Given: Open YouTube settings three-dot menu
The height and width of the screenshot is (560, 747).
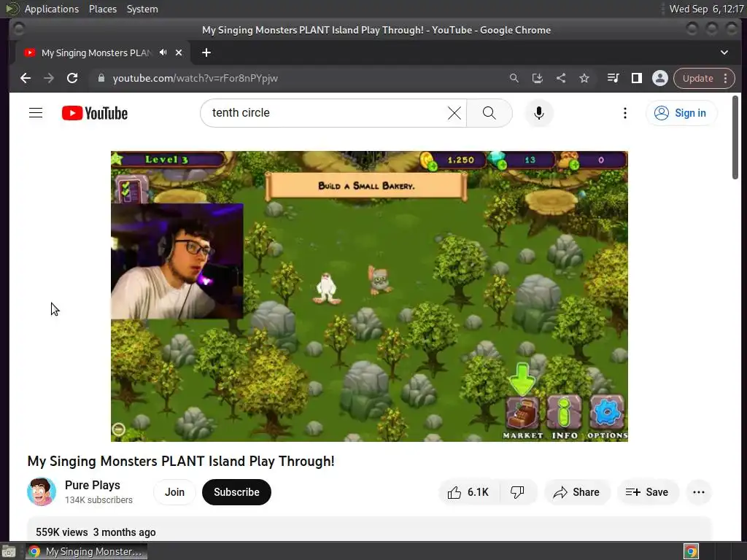Looking at the screenshot, I should [x=625, y=113].
